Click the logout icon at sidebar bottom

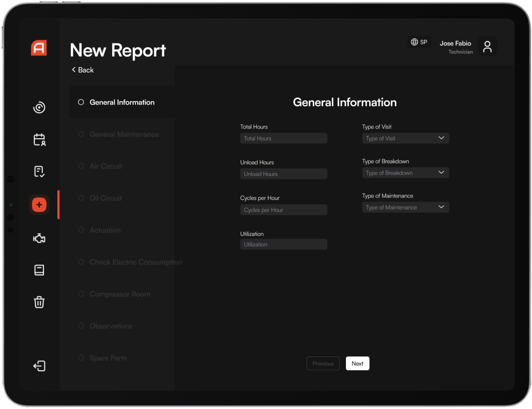(39, 366)
